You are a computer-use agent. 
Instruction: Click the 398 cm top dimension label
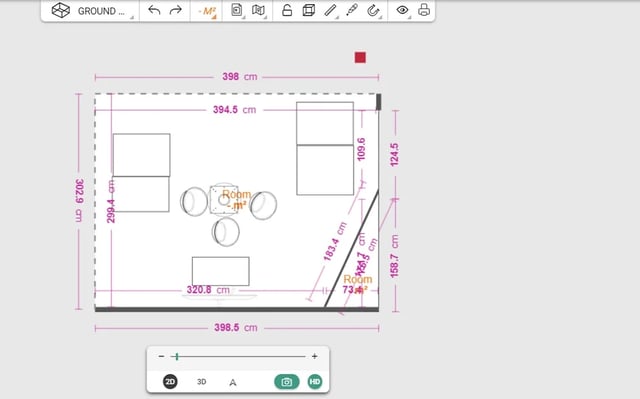coord(240,77)
